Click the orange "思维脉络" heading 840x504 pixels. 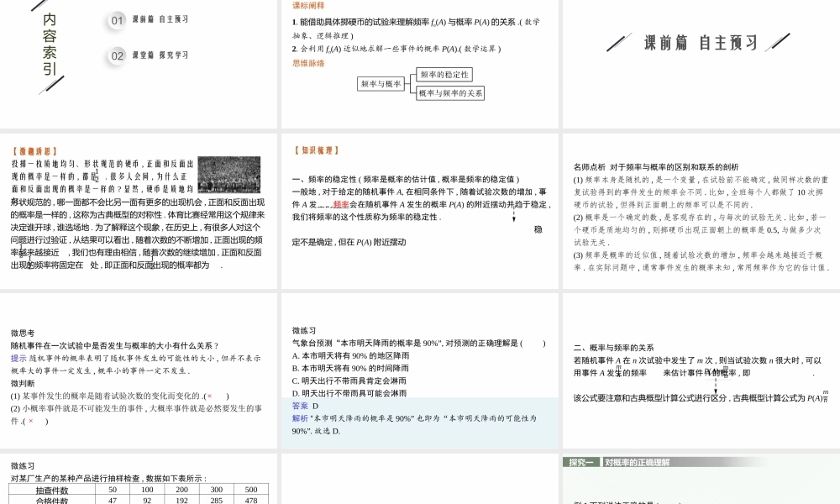(x=308, y=63)
